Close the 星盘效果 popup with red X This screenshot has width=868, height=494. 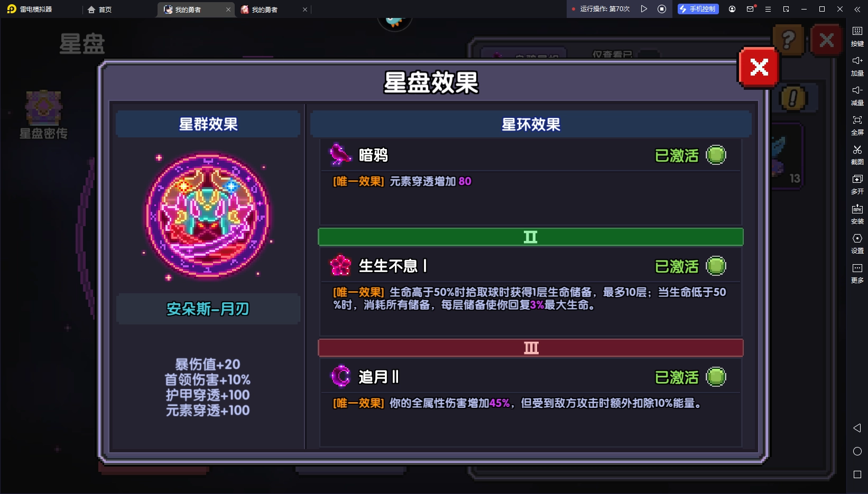(759, 67)
